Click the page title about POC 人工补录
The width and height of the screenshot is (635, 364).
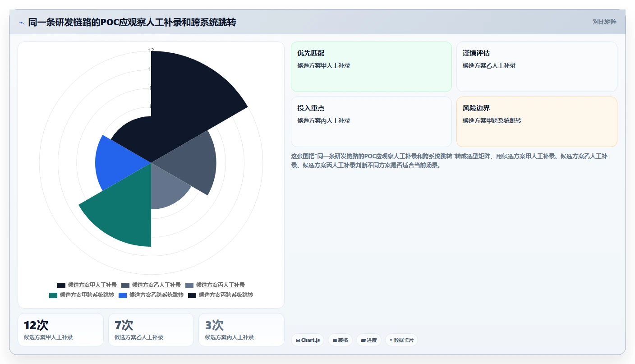[x=132, y=22]
